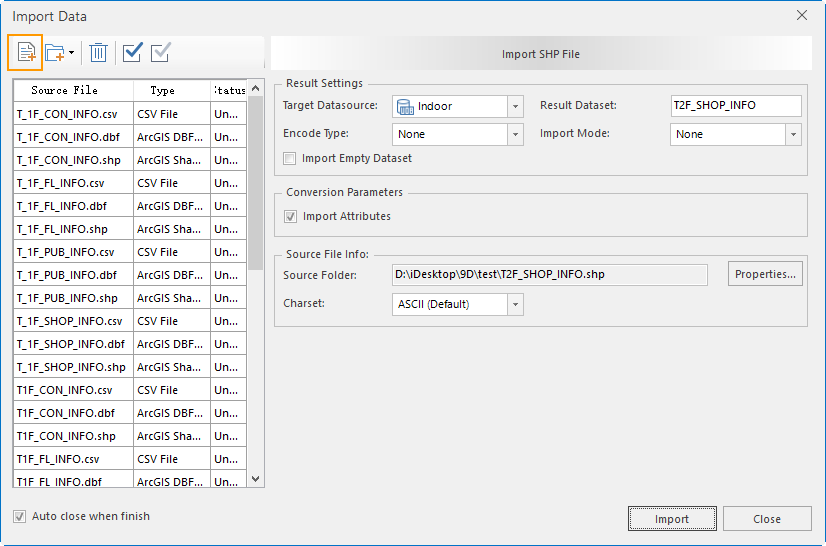Open the Charset ASCII dropdown

click(x=515, y=304)
